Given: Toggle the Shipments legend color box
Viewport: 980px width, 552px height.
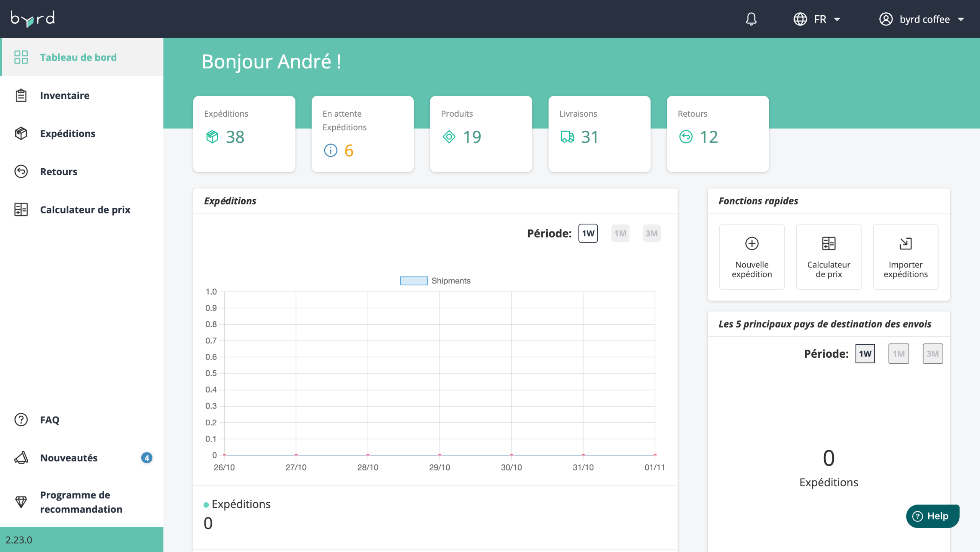Looking at the screenshot, I should 413,281.
